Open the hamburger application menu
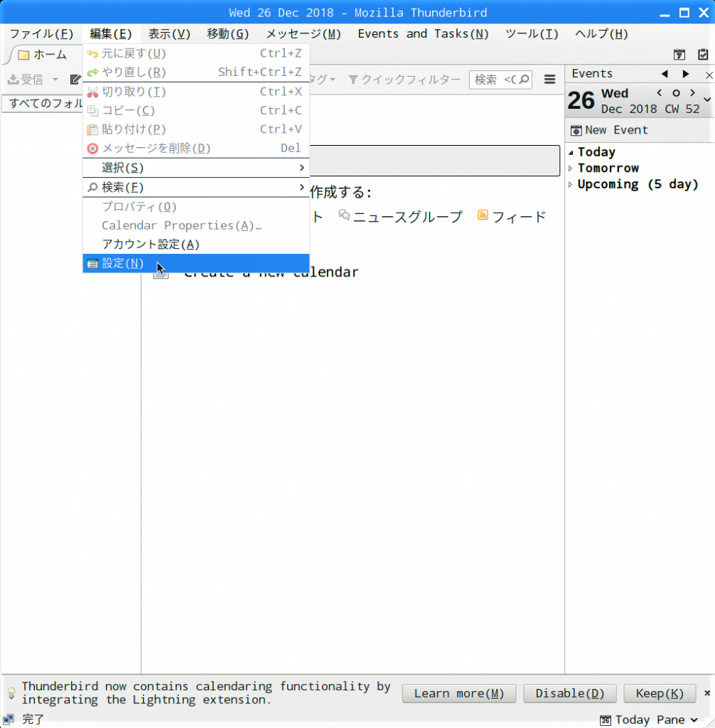The height and width of the screenshot is (728, 715). [x=549, y=80]
